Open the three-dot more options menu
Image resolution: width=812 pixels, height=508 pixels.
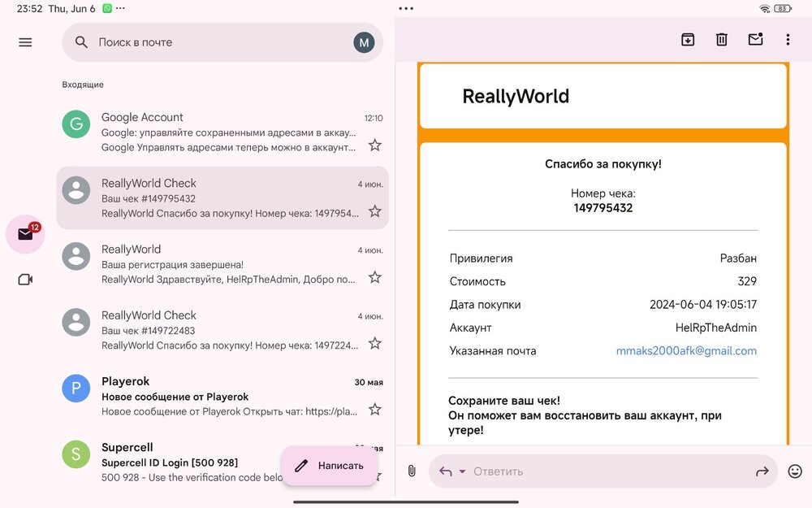788,39
